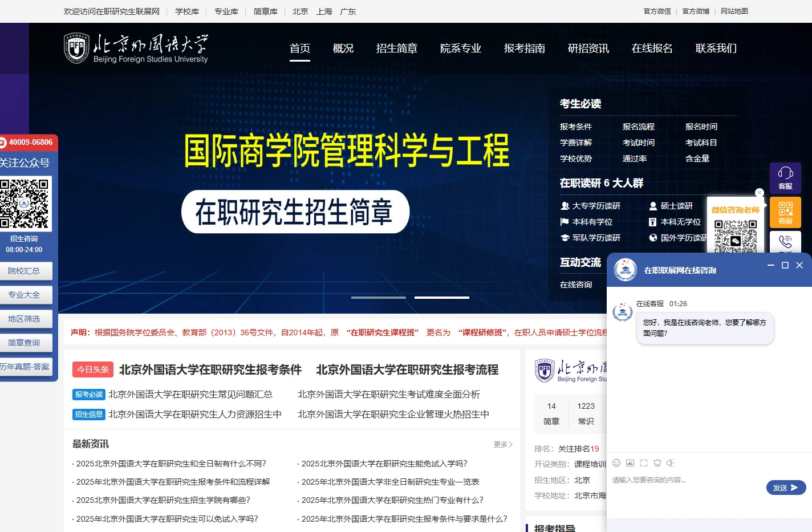Maximize the online consultation chat window
812x532 pixels.
[785, 265]
